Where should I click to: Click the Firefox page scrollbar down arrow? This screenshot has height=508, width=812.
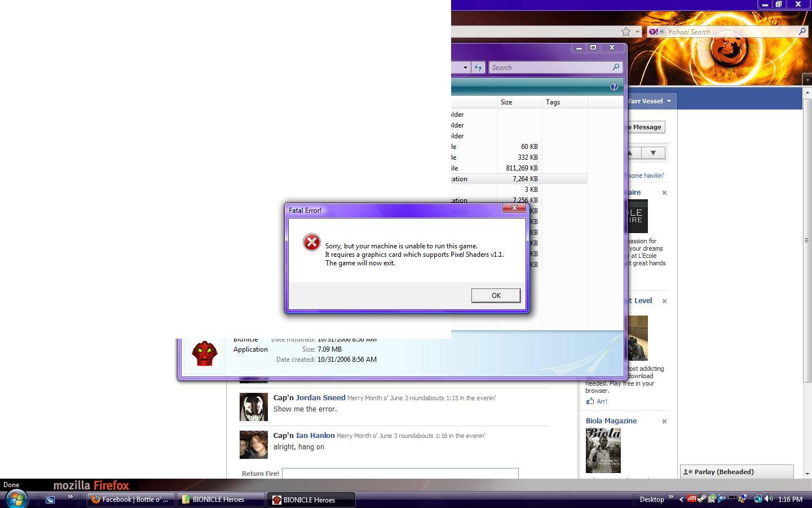(807, 474)
